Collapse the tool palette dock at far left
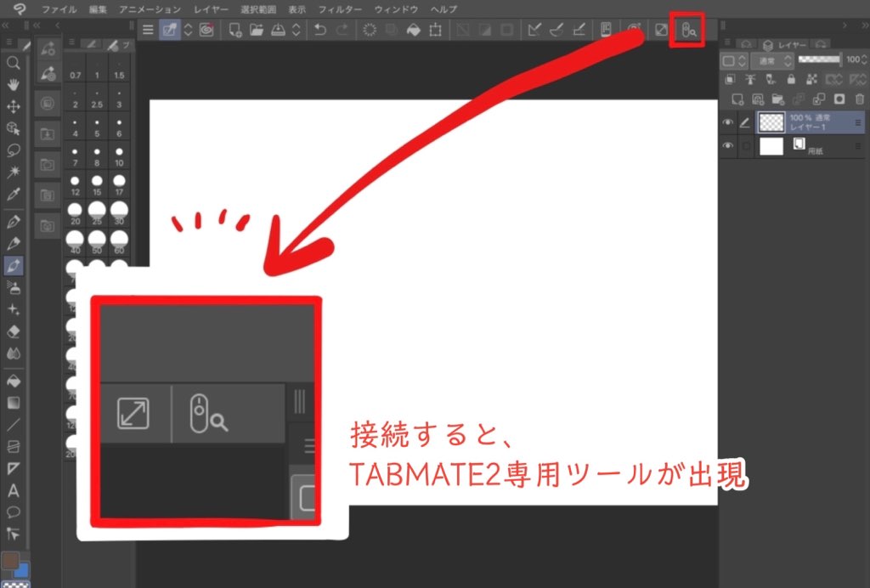Viewport: 870px width, 588px height. (6, 25)
